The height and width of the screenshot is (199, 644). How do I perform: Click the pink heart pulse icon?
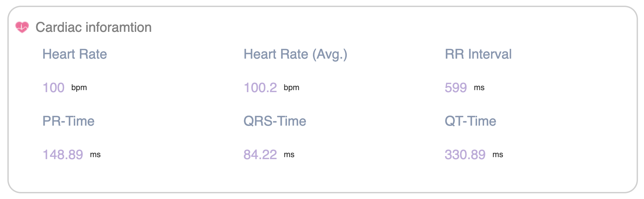pyautogui.click(x=22, y=27)
